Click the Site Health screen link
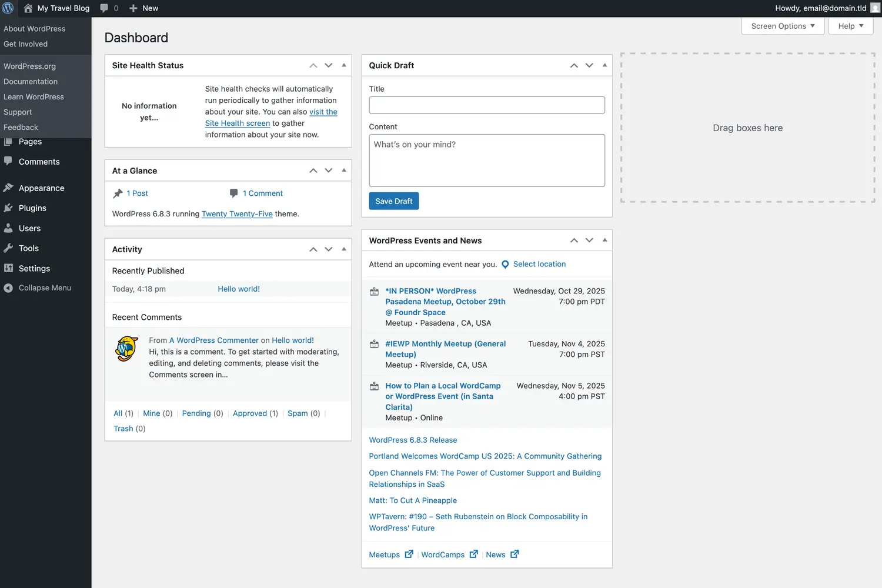 tap(238, 123)
